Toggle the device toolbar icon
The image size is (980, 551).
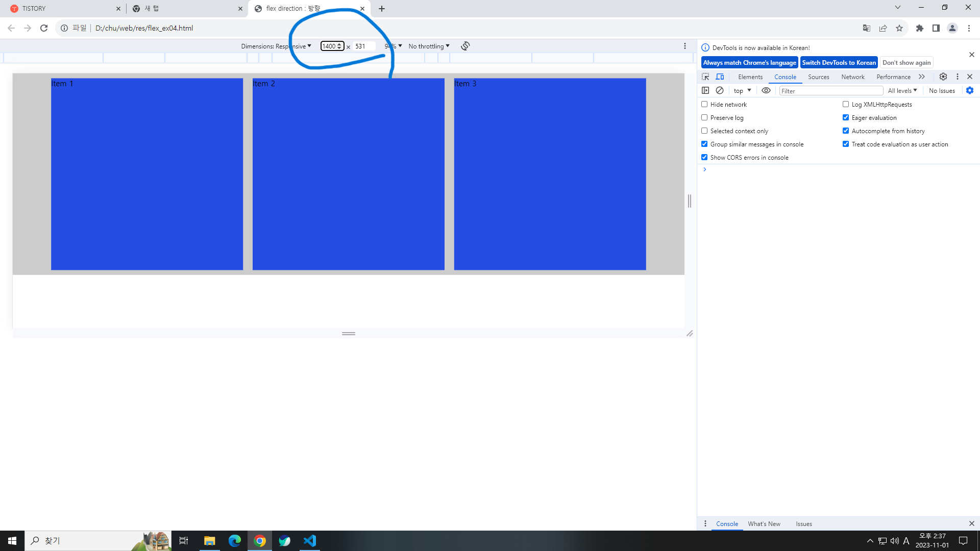[720, 77]
